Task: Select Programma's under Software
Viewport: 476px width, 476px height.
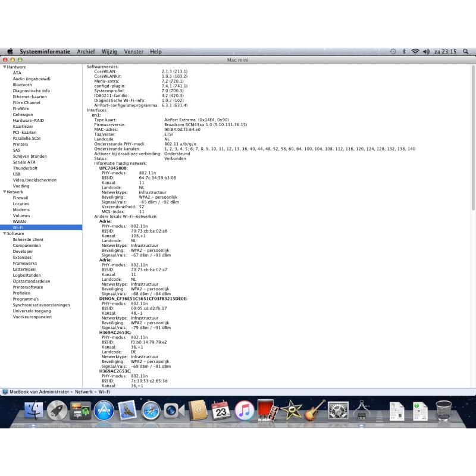Action: 26,299
